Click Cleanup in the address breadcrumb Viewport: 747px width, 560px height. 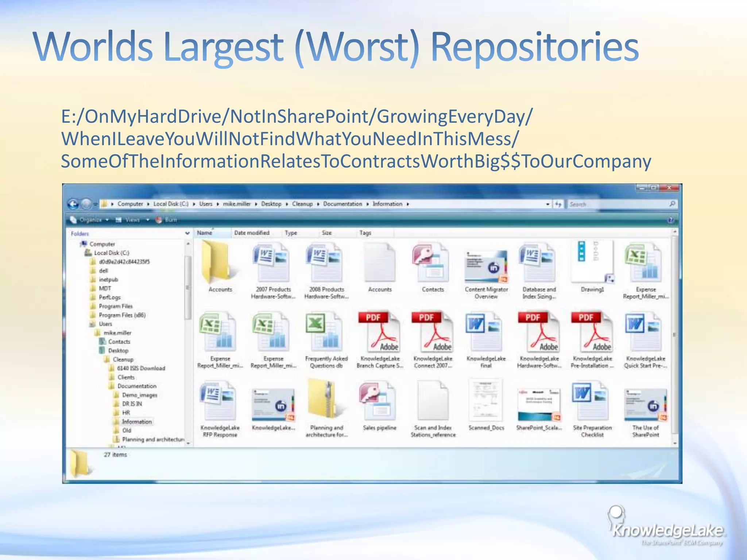point(302,204)
